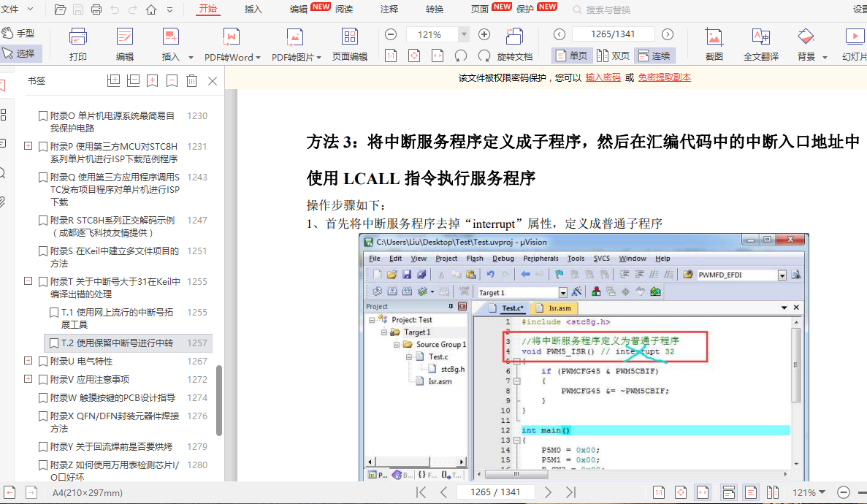Check the box for 附录S bookmark
867x504 pixels.
pyautogui.click(x=42, y=251)
